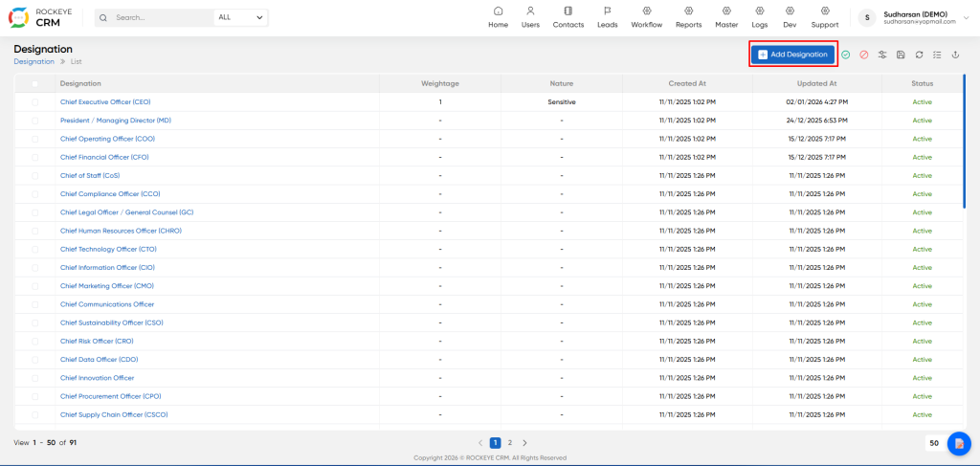Sort by the Designation column header
Image resolution: width=980 pixels, height=466 pixels.
(x=80, y=83)
